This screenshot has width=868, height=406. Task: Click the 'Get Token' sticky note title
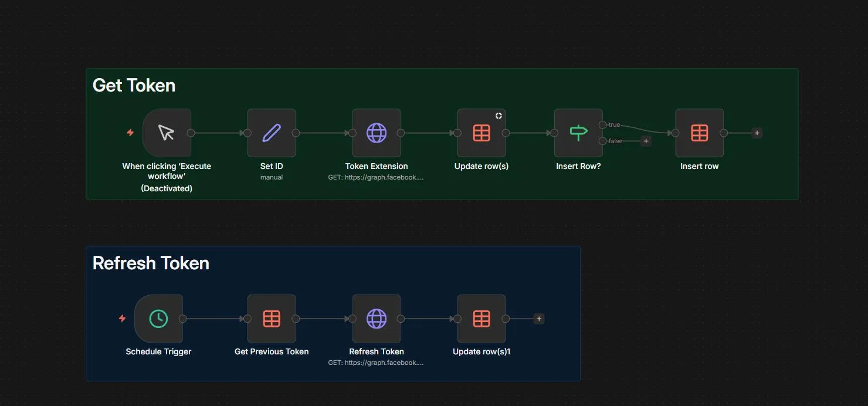coord(134,86)
